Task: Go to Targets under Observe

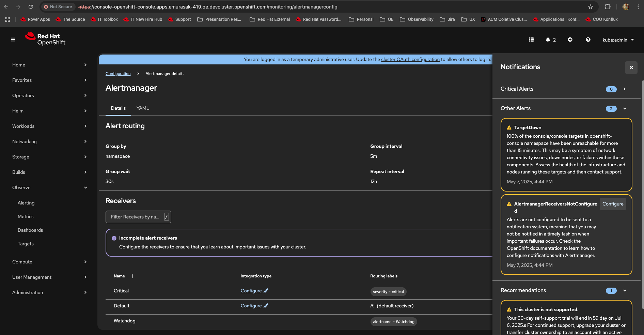Action: tap(26, 244)
